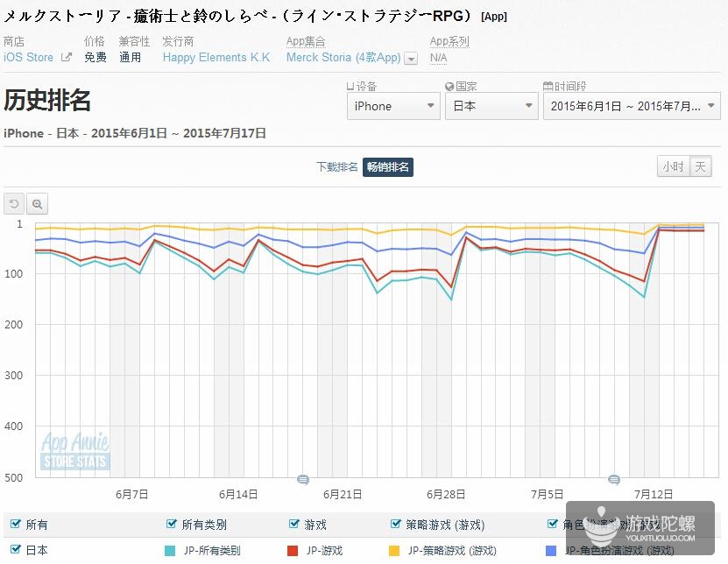Click the App Annie Store Stats watermark logo
This screenshot has width=728, height=564.
pos(74,450)
